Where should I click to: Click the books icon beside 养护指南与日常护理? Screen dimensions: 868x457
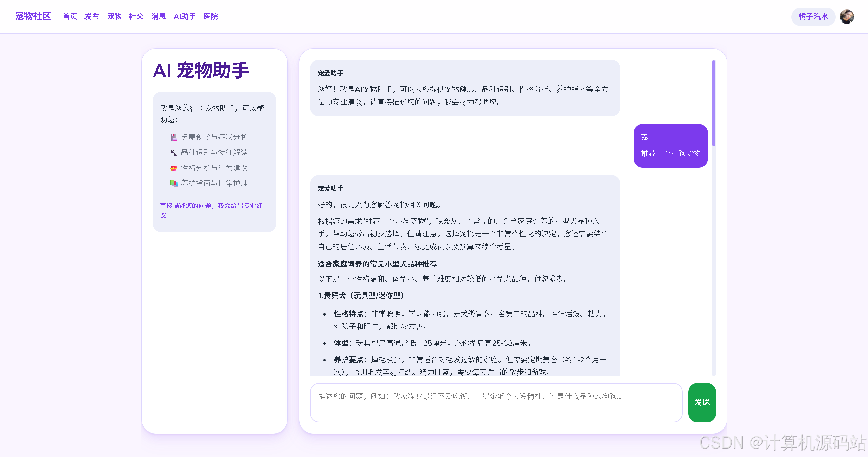click(174, 184)
